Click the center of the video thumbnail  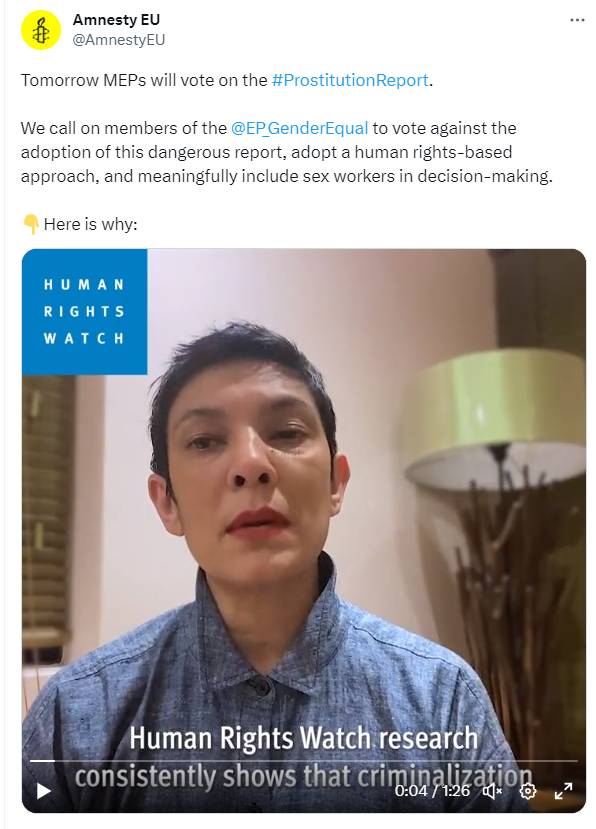[304, 530]
